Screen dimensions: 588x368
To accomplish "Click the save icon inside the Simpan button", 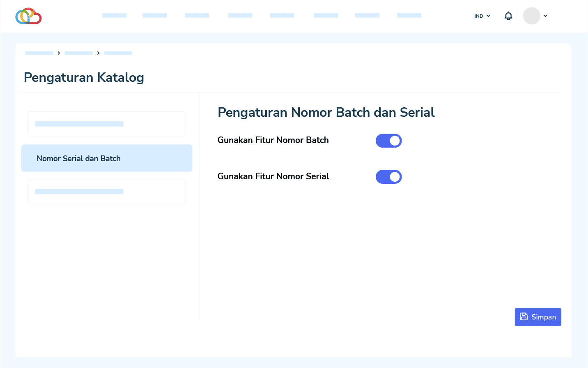I will click(524, 317).
